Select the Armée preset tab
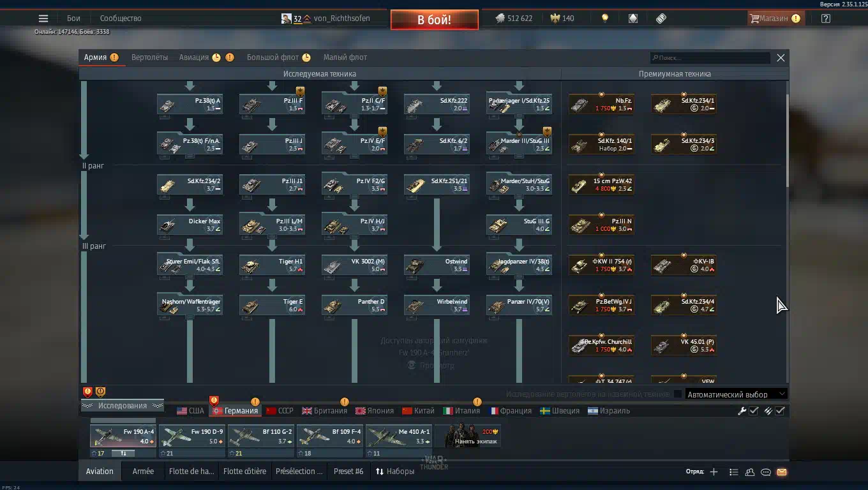Image resolution: width=868 pixels, height=490 pixels. 143,471
